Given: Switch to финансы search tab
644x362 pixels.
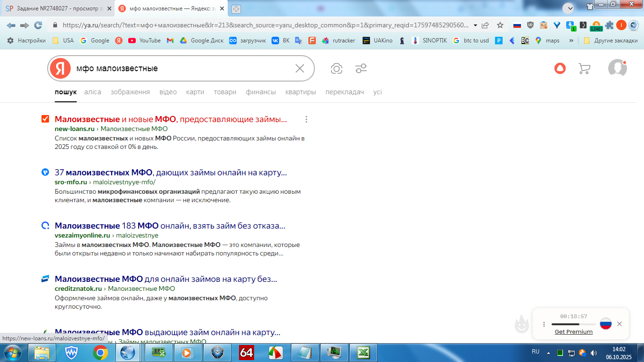Looking at the screenshot, I should pyautogui.click(x=261, y=92).
